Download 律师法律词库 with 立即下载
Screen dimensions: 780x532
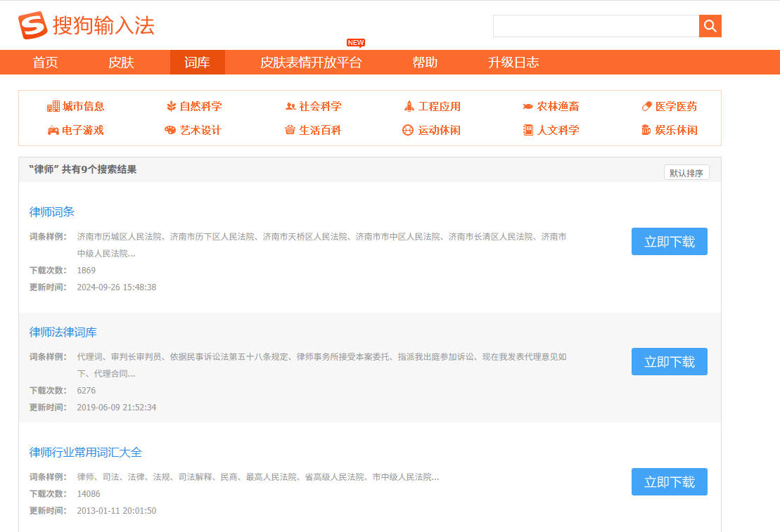coord(670,361)
